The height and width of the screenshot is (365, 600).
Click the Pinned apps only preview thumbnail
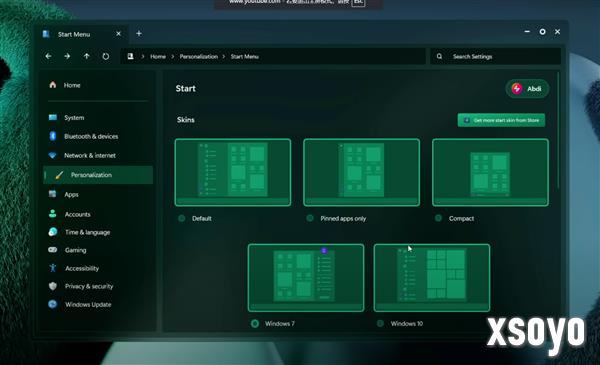point(361,172)
